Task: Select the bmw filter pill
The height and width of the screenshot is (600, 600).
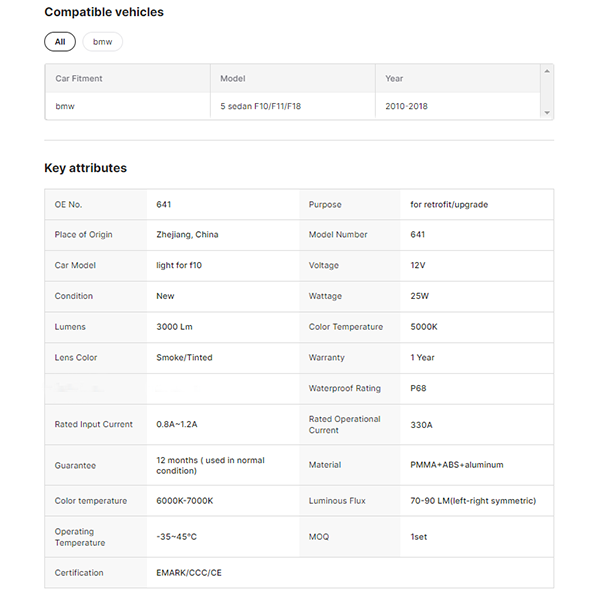Action: 102,42
